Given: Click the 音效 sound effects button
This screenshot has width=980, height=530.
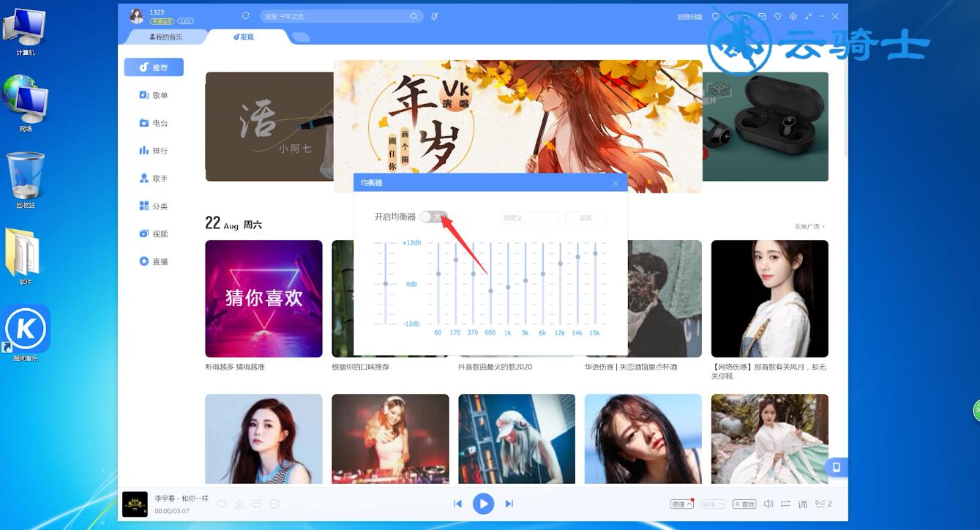Looking at the screenshot, I should click(744, 504).
